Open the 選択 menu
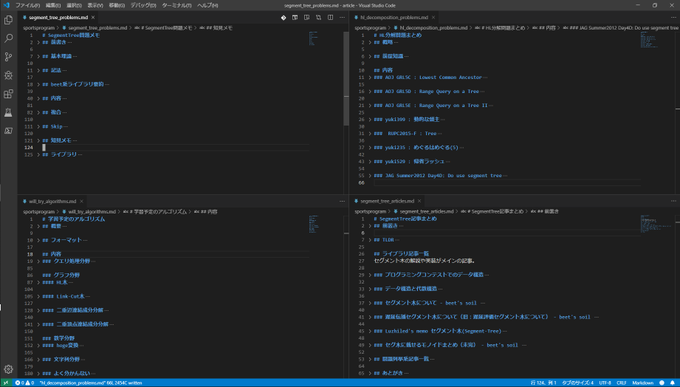Viewport: 680px width, 387px height. point(75,5)
